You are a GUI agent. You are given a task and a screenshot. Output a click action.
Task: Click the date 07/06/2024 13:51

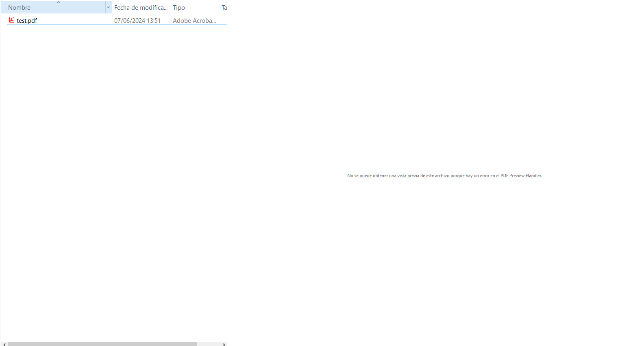point(137,20)
